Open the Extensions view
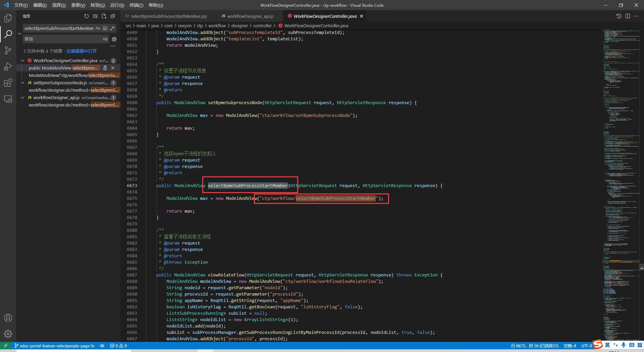Viewport: 644px width, 352px height. [8, 83]
